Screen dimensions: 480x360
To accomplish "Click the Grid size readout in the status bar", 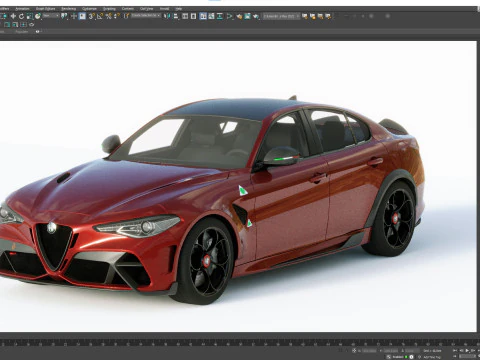I will [432, 351].
